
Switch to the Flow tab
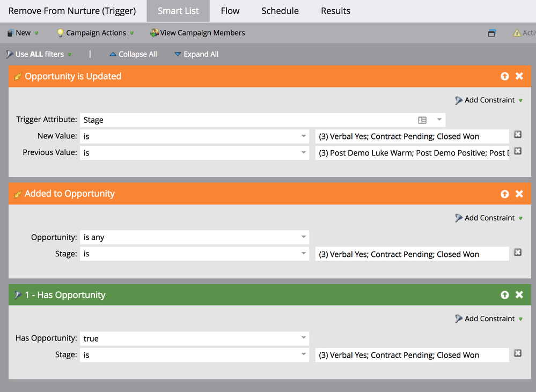pos(230,11)
